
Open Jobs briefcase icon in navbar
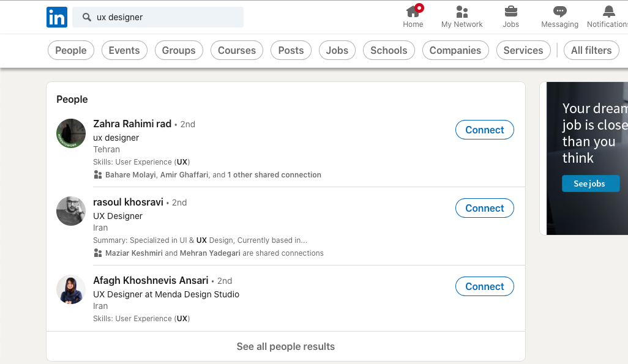pyautogui.click(x=510, y=12)
